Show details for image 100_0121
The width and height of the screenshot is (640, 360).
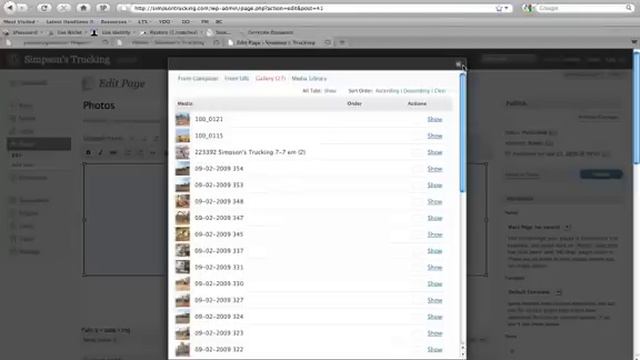435,119
